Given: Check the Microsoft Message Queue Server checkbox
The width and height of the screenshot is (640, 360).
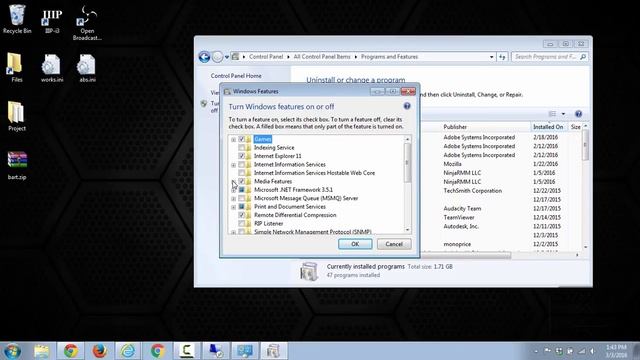Looking at the screenshot, I should pos(242,198).
